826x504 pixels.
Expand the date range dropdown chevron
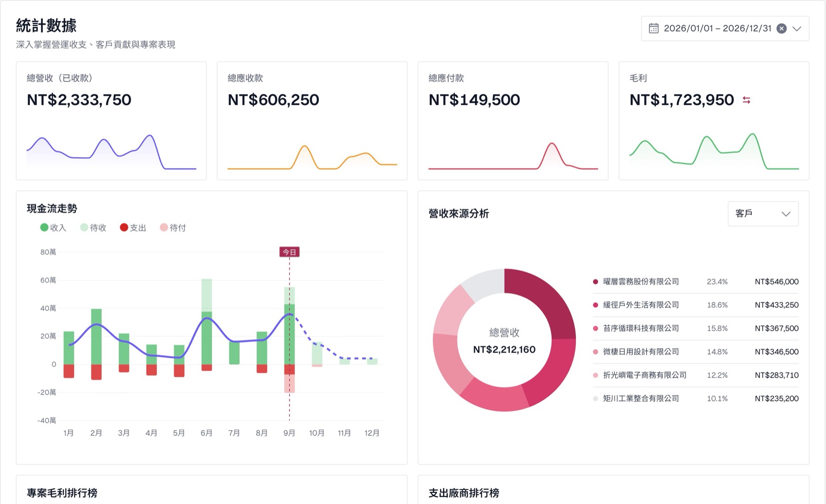(797, 28)
